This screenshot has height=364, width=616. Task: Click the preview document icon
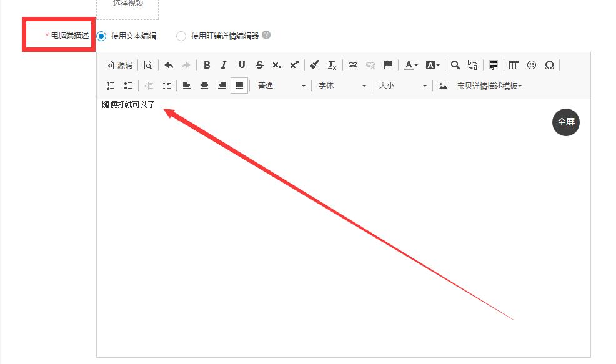point(147,65)
